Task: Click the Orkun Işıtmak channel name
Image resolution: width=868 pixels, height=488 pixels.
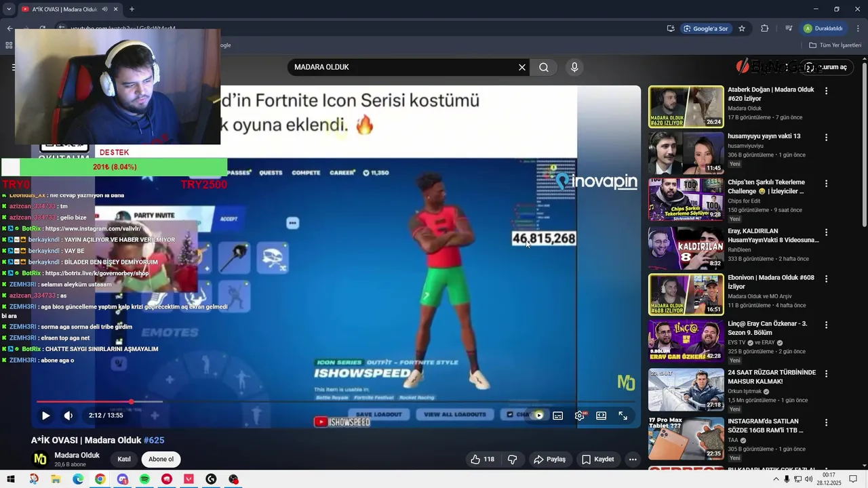Action: pos(745,391)
